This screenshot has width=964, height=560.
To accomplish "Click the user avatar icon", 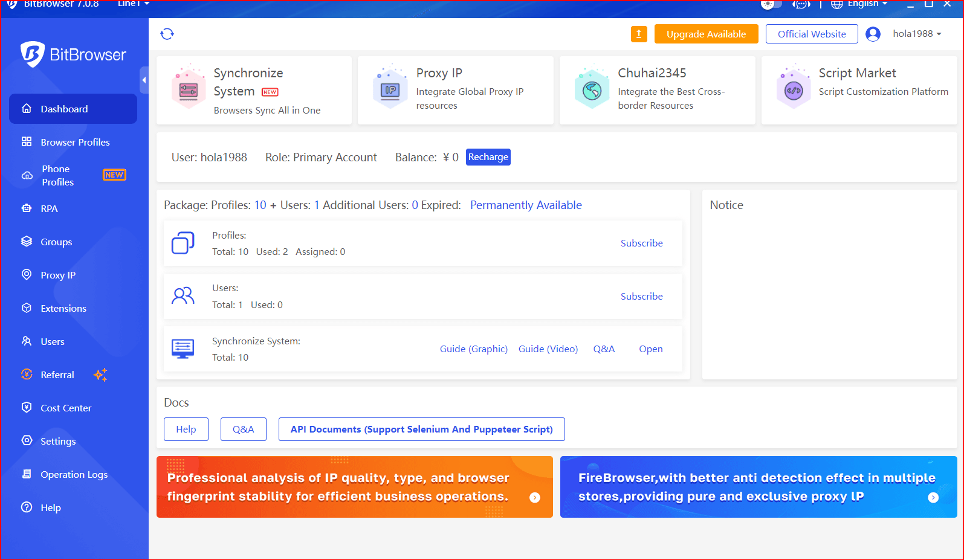I will coord(873,34).
